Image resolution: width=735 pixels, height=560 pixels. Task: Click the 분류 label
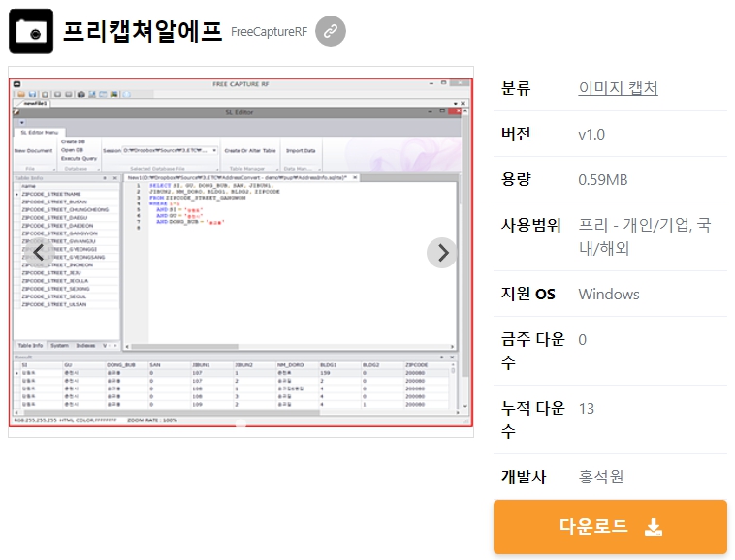(x=516, y=88)
